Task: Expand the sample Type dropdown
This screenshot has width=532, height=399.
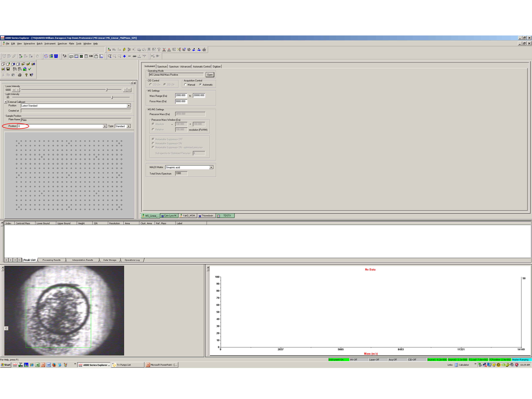Action: click(129, 126)
